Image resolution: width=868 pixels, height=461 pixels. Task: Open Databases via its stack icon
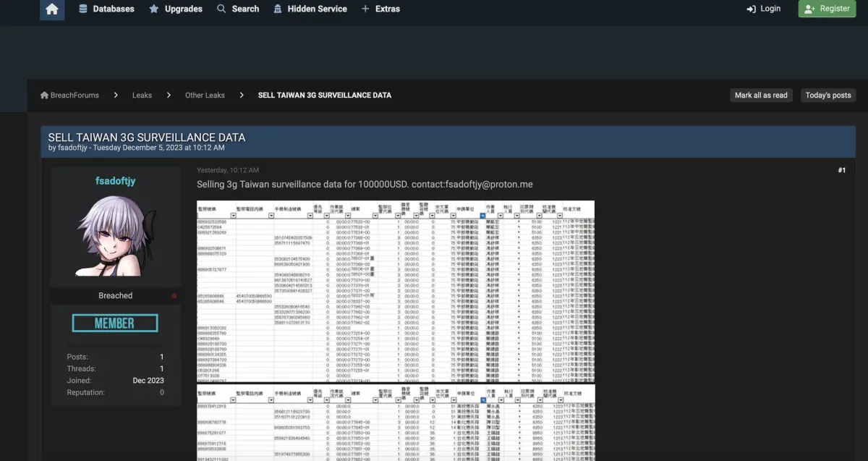(83, 9)
